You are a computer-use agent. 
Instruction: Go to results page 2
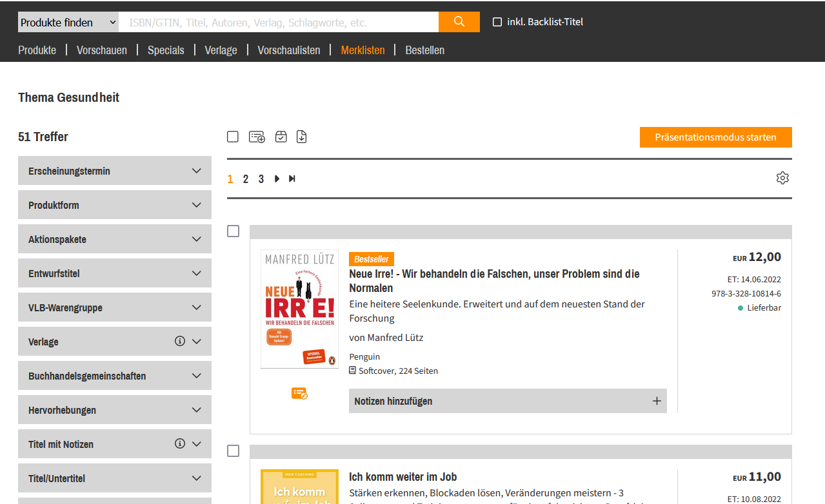pos(246,179)
